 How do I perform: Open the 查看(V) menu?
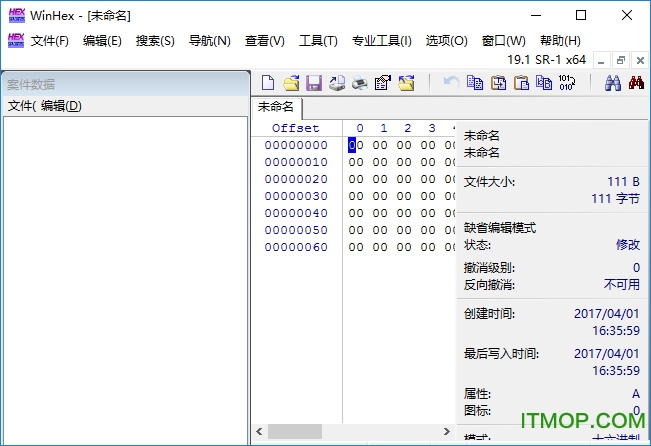click(264, 41)
